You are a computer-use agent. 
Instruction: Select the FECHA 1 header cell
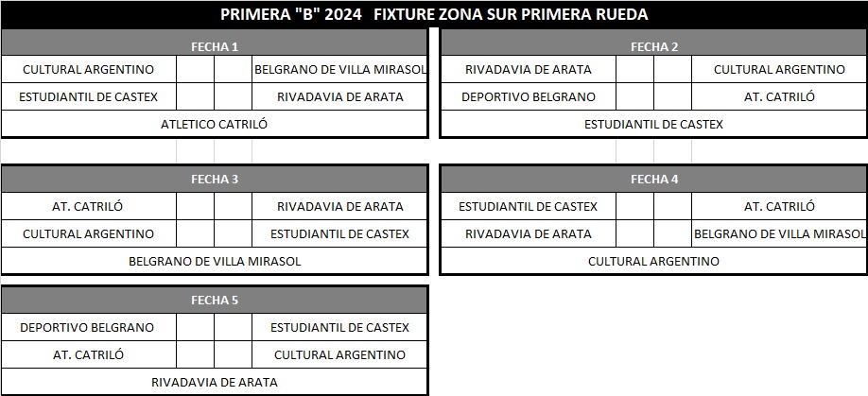point(215,46)
